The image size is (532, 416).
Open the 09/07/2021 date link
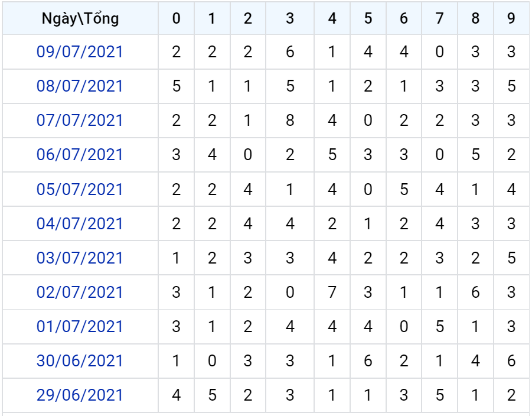(80, 52)
